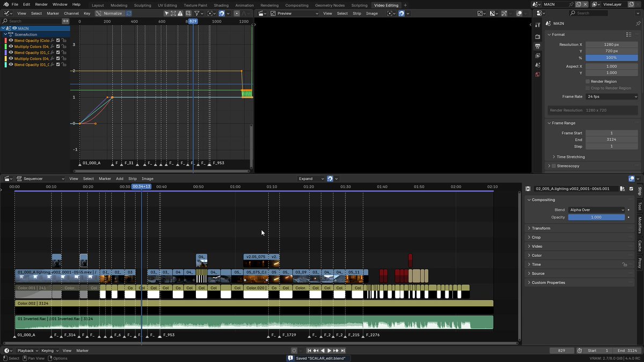Open the Expand overlap mode dropdown

point(311,179)
